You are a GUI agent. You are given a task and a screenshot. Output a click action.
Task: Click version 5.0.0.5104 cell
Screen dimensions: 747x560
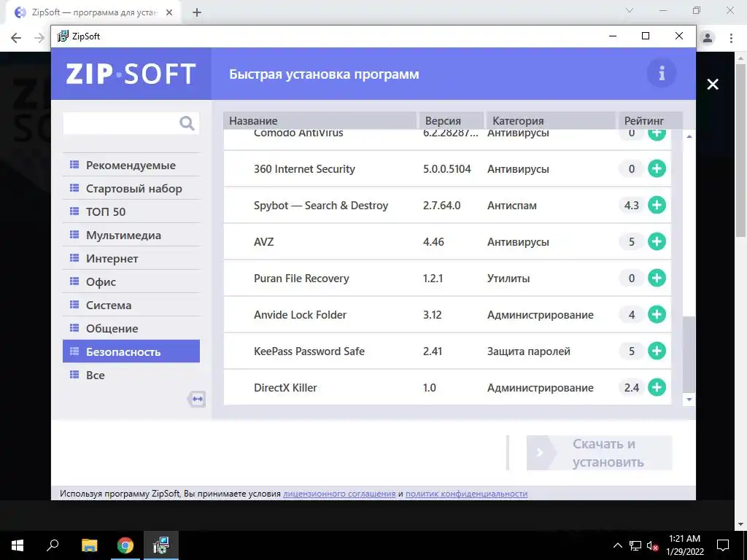pyautogui.click(x=447, y=169)
